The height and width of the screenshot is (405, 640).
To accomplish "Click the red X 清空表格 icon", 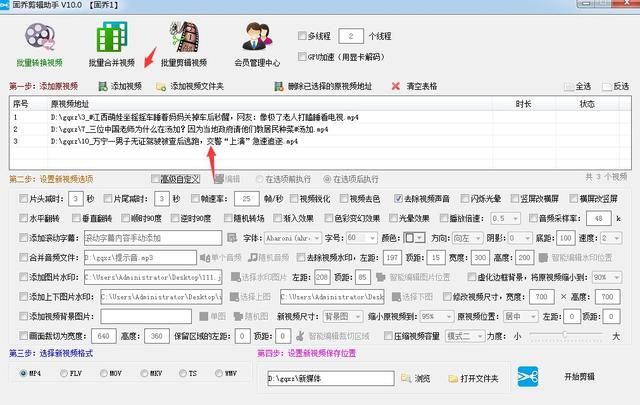I will 395,86.
